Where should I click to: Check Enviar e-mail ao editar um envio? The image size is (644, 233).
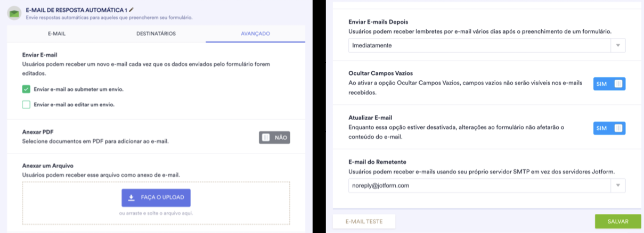[x=26, y=104]
